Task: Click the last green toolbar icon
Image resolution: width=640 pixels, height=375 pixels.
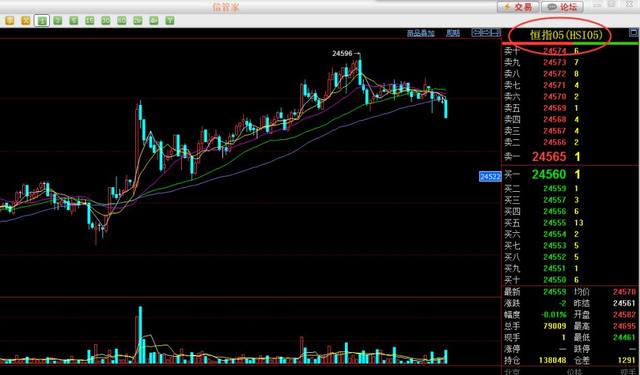Action: click(170, 20)
